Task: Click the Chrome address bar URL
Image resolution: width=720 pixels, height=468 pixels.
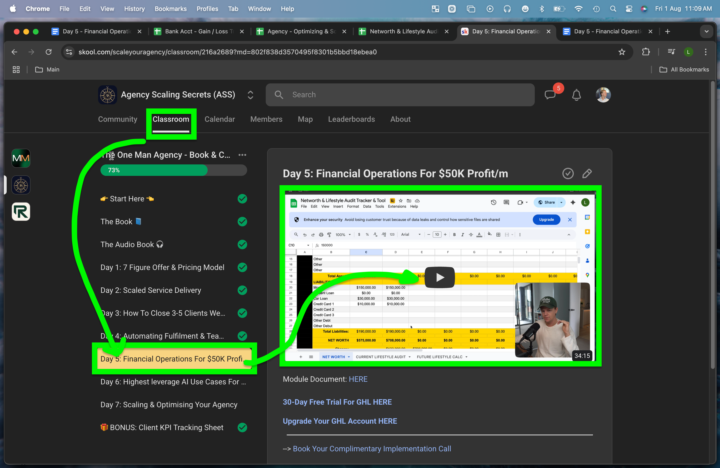Action: tap(227, 52)
